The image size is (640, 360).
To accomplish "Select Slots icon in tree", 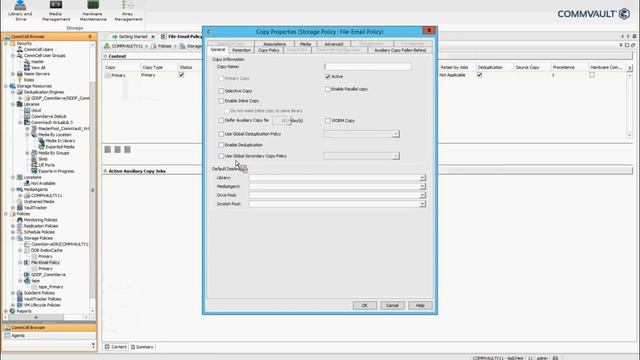I will point(34,159).
